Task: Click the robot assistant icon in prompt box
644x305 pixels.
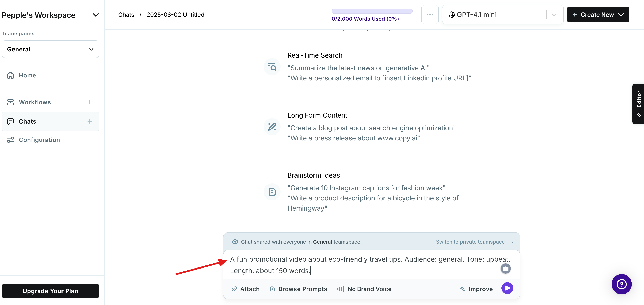Action: click(x=505, y=269)
